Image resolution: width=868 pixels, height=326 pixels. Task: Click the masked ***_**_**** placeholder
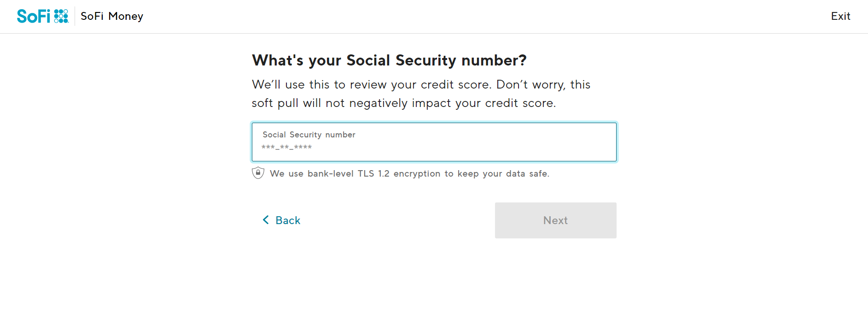click(286, 147)
